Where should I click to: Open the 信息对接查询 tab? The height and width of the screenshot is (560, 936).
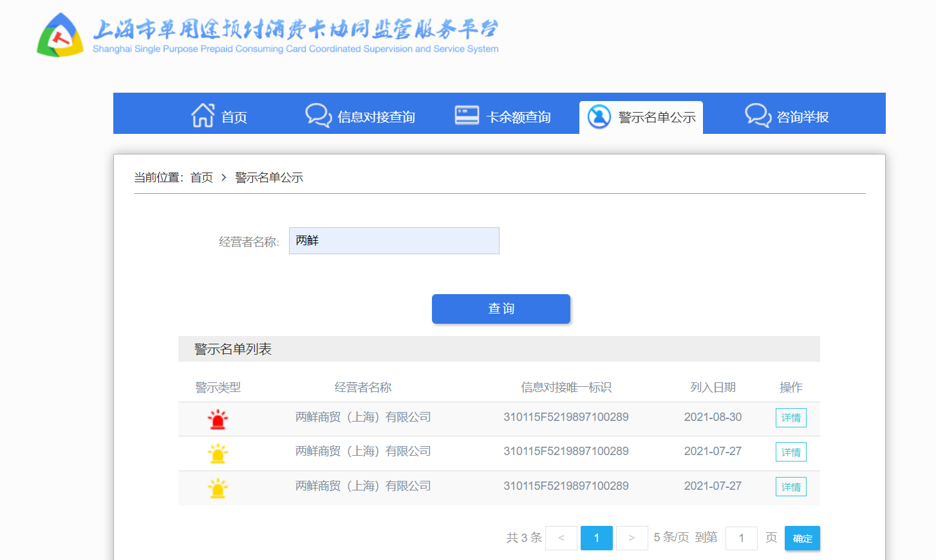(x=360, y=115)
